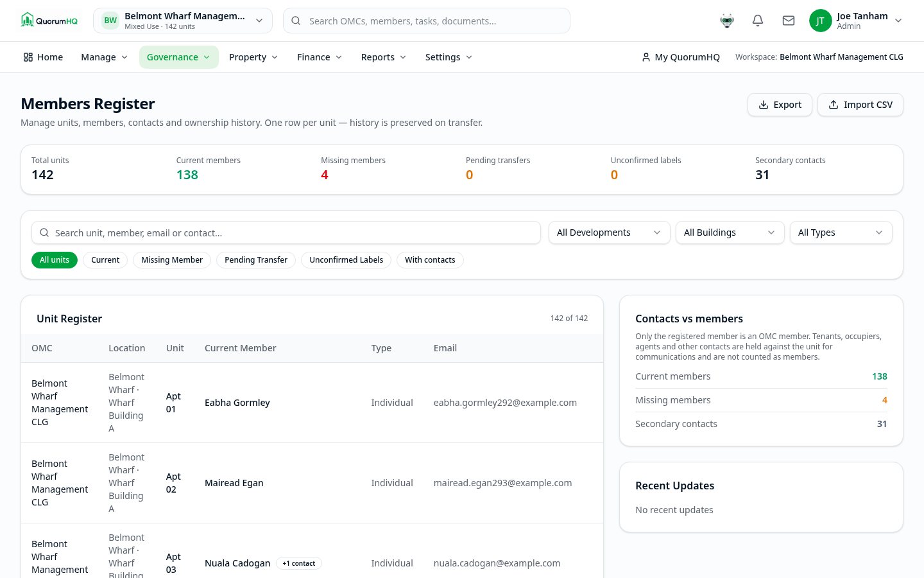Click the +1 contact badge for Nuala Cadogan

tap(299, 563)
